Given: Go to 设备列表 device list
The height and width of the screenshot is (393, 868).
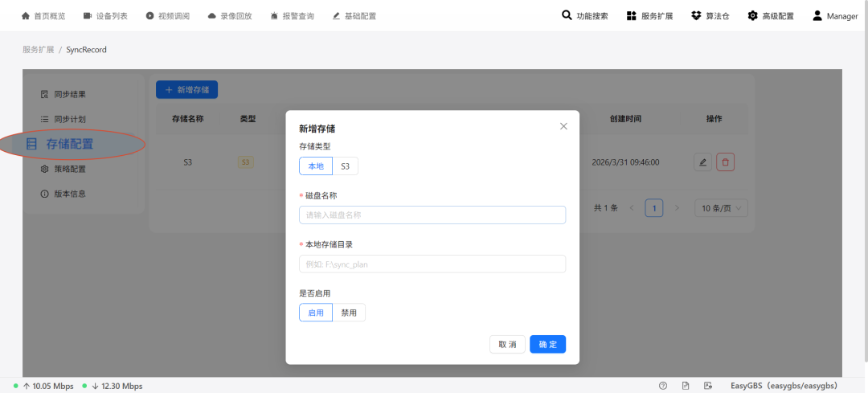Looking at the screenshot, I should pos(106,16).
